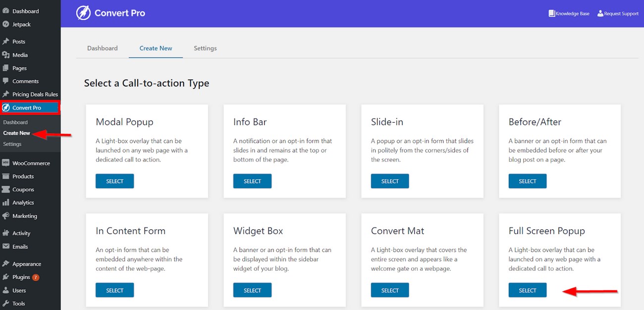Screen dimensions: 644x310
Task: Click the Analytics bar chart icon
Action: pos(6,203)
